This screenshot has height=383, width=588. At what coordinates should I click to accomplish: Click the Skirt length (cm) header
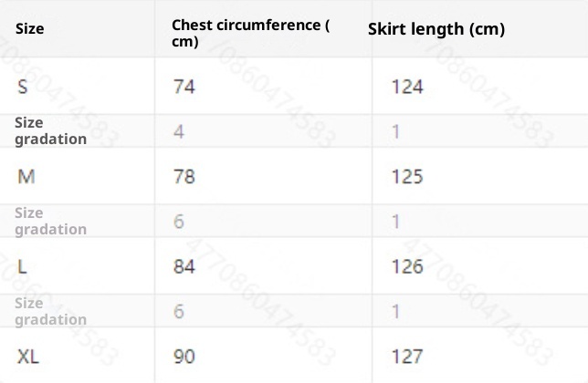436,29
